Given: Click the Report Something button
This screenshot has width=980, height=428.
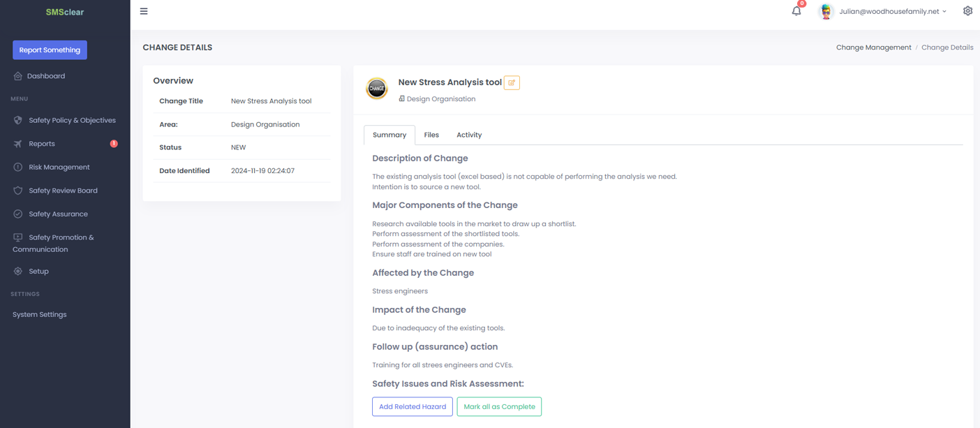Looking at the screenshot, I should [50, 50].
